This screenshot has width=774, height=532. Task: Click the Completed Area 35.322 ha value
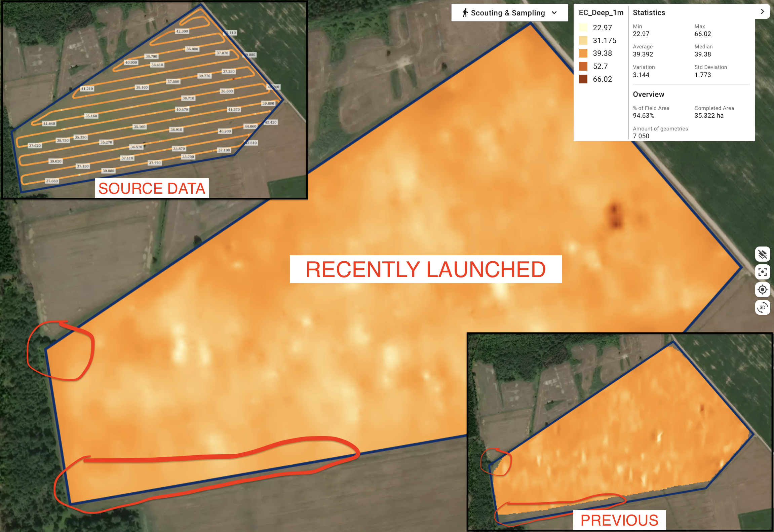coord(709,116)
